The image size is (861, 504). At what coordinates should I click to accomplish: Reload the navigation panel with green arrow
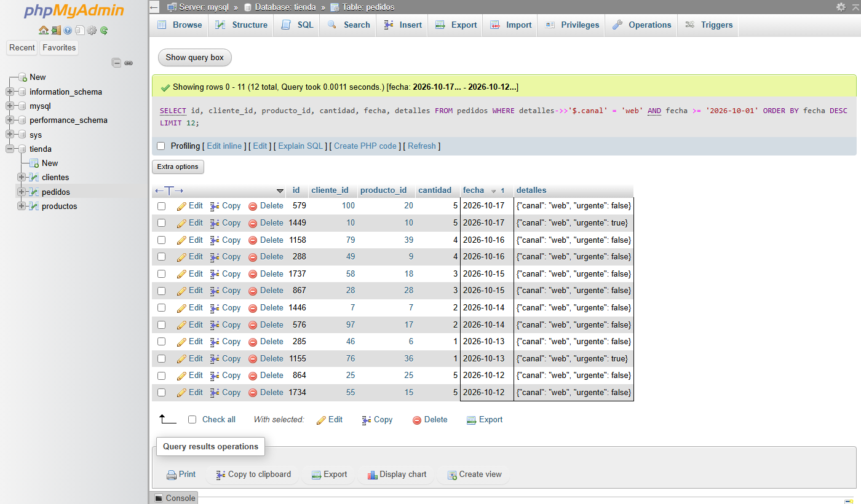point(104,30)
